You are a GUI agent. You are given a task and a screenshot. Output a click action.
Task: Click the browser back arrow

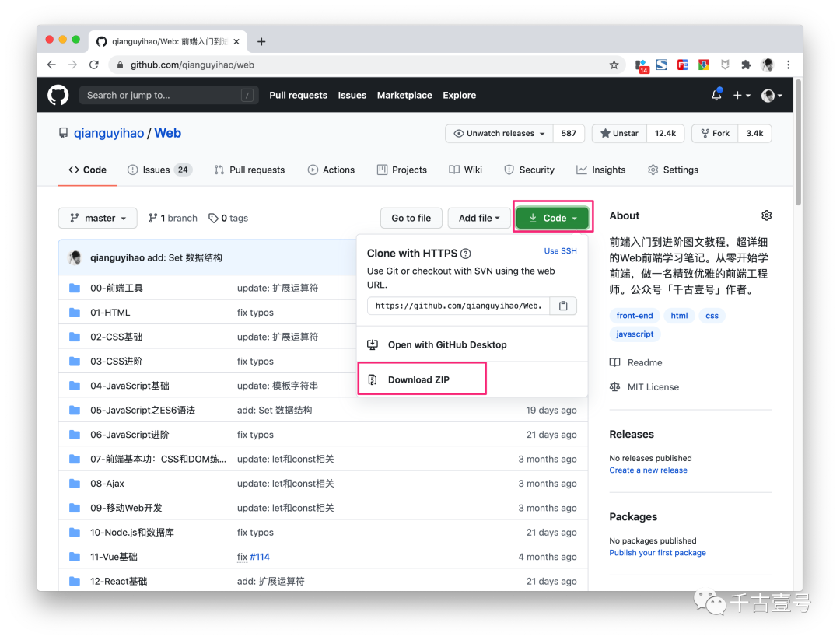tap(51, 65)
